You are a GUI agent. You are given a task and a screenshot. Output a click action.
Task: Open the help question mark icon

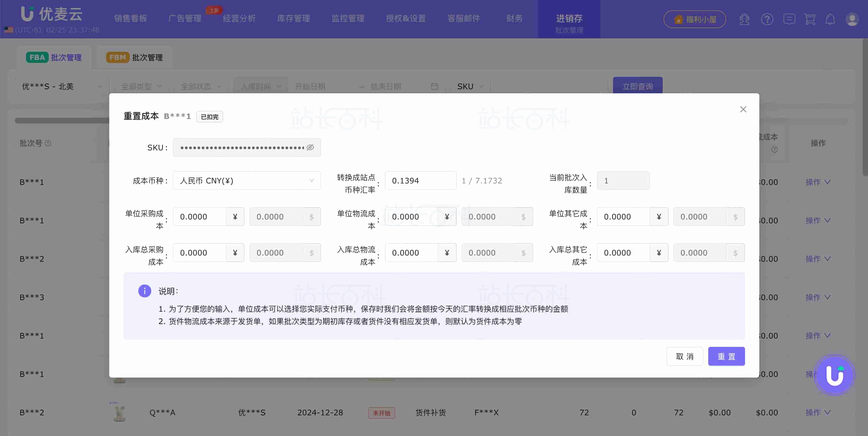pyautogui.click(x=767, y=19)
